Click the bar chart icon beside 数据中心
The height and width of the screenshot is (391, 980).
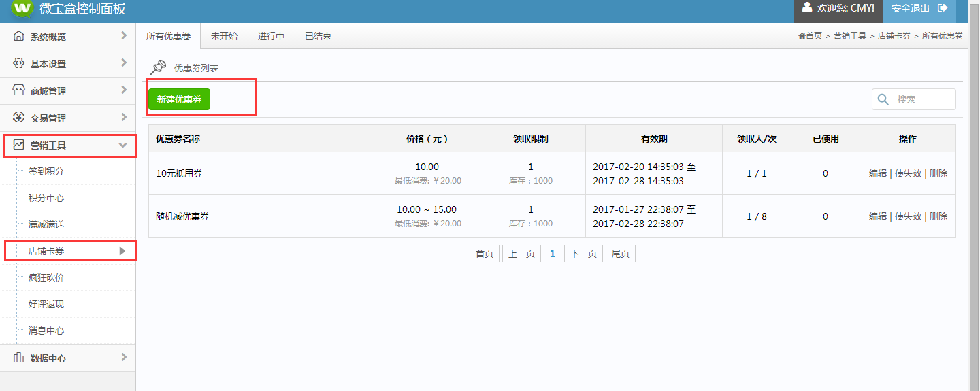pos(18,358)
